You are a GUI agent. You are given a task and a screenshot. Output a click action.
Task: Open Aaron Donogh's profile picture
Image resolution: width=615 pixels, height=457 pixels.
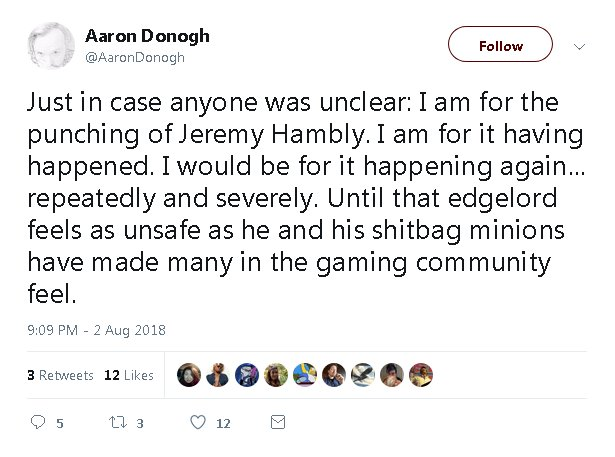pyautogui.click(x=51, y=46)
